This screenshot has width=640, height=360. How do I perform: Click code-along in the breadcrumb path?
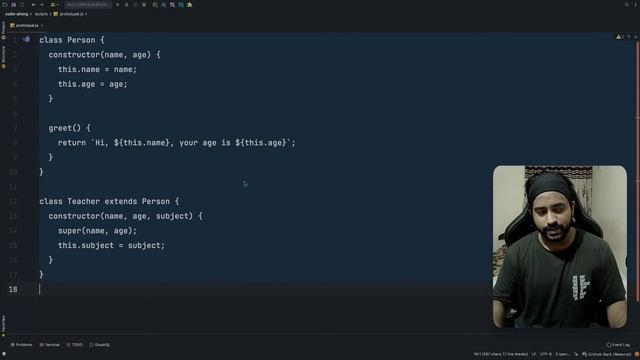16,14
